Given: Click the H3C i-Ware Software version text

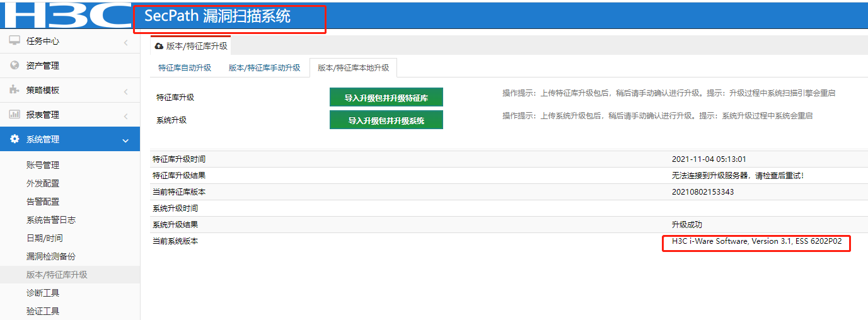Looking at the screenshot, I should 758,241.
